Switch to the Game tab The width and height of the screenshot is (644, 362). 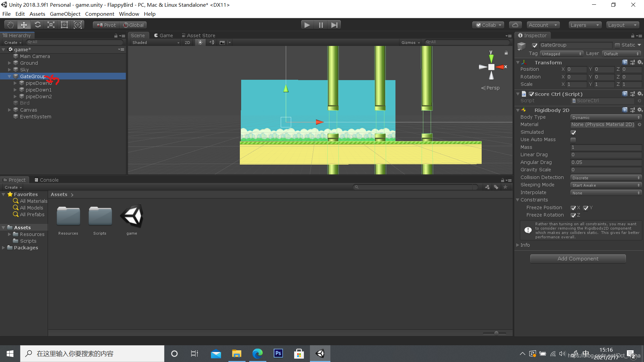(x=163, y=35)
